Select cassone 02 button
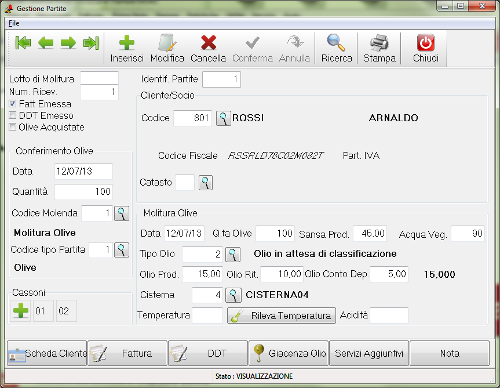 click(x=66, y=311)
